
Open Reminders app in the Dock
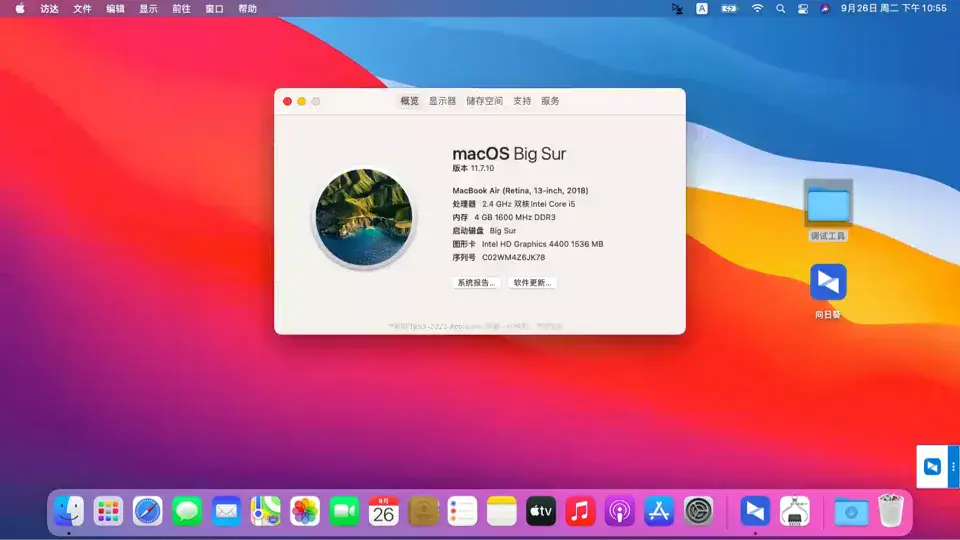[462, 511]
